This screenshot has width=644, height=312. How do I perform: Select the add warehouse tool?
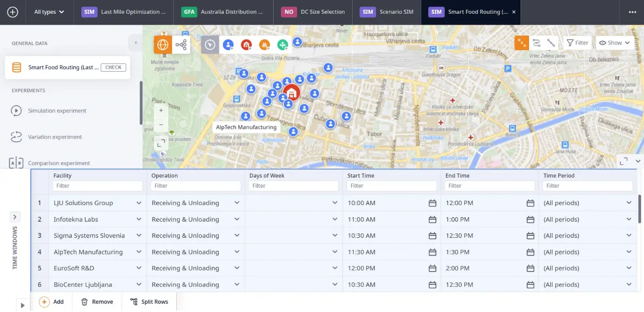[247, 45]
